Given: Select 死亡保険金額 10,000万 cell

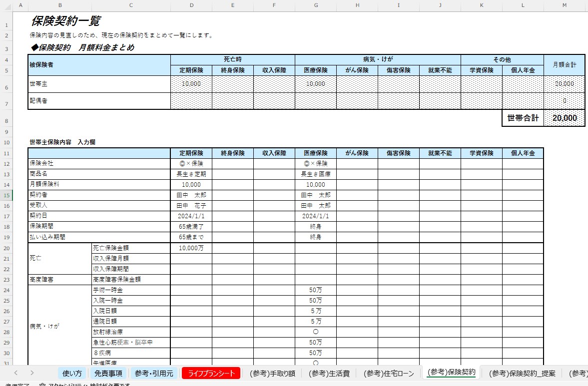Looking at the screenshot, I should 192,248.
